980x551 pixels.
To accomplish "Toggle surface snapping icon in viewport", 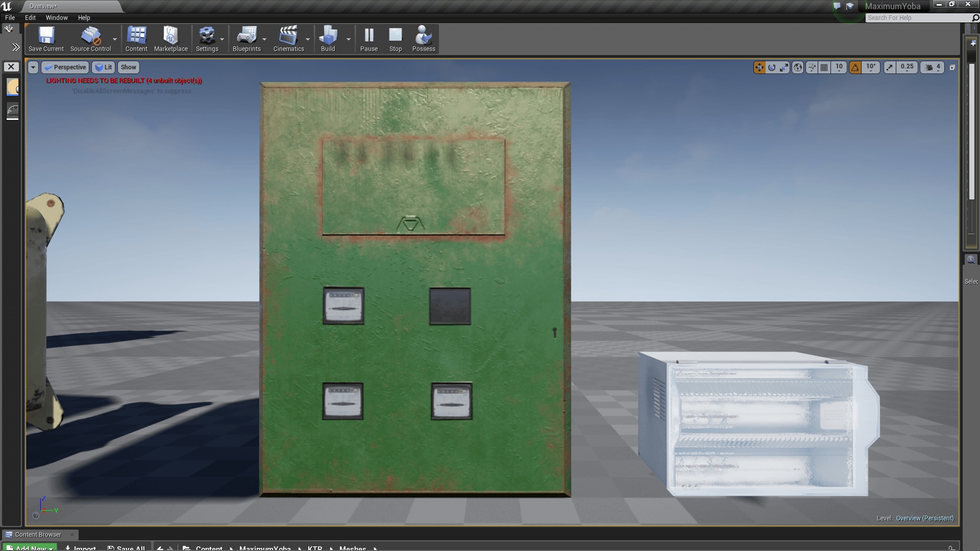I will click(x=811, y=67).
